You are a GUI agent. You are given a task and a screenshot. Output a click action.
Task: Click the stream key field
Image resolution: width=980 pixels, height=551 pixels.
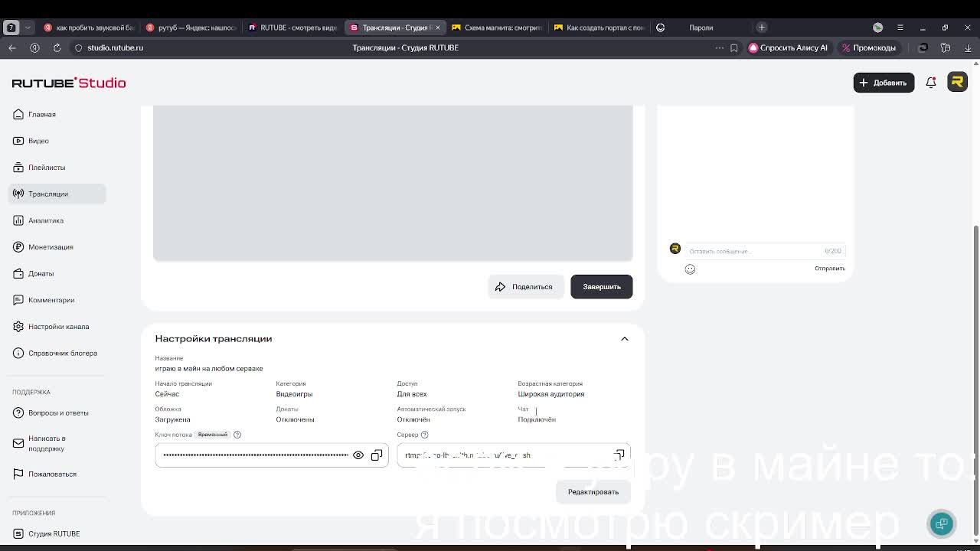point(272,455)
